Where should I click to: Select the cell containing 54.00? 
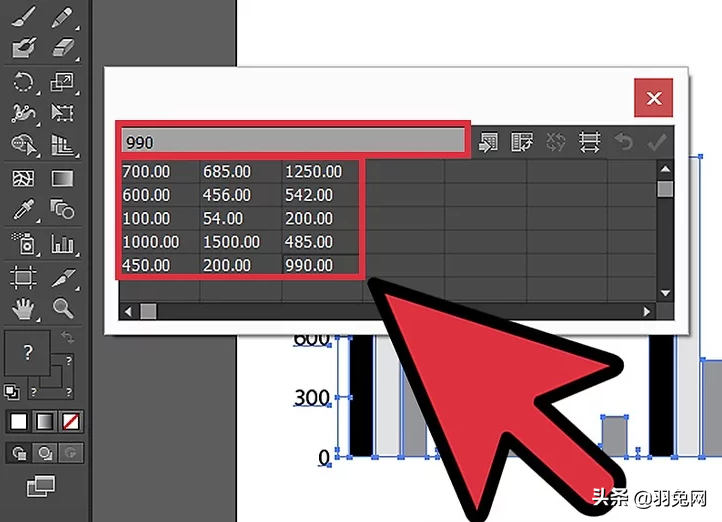(241, 219)
